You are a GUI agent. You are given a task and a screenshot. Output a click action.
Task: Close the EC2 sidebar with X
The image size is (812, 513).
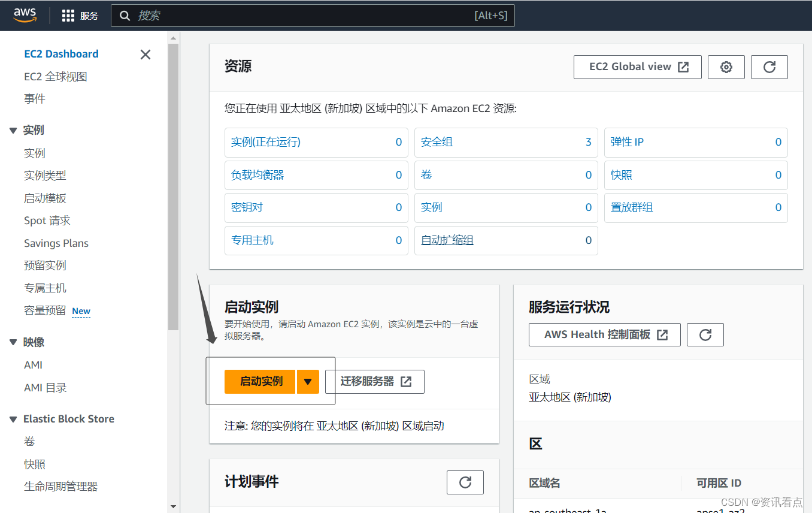tap(146, 55)
